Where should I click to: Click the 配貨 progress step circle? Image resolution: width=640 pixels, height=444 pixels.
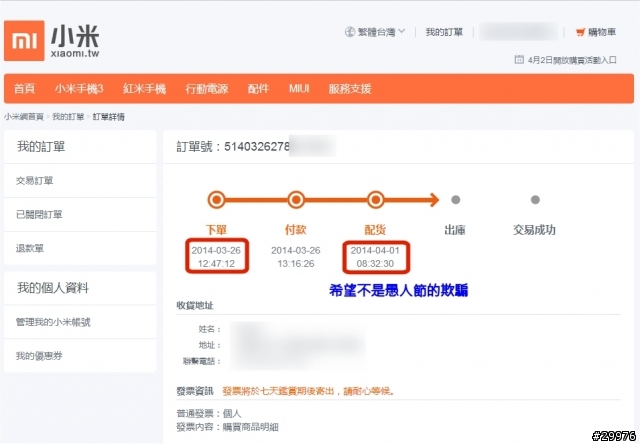tap(376, 200)
